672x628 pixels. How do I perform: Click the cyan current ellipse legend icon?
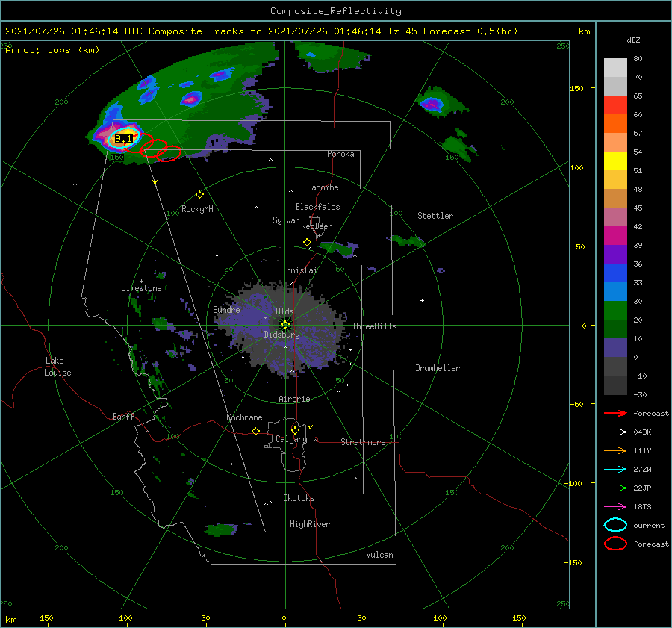(x=615, y=525)
